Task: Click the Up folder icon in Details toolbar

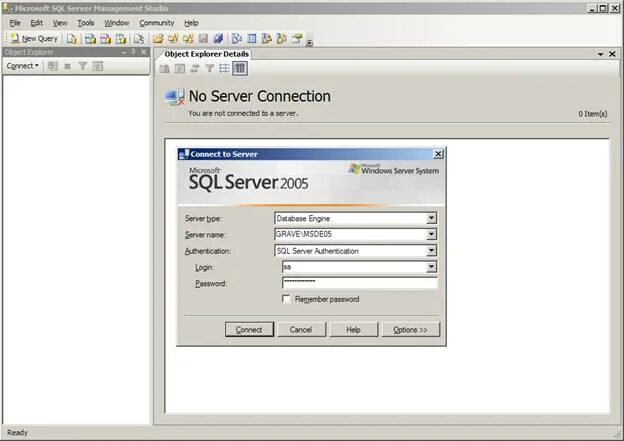Action: click(x=164, y=68)
